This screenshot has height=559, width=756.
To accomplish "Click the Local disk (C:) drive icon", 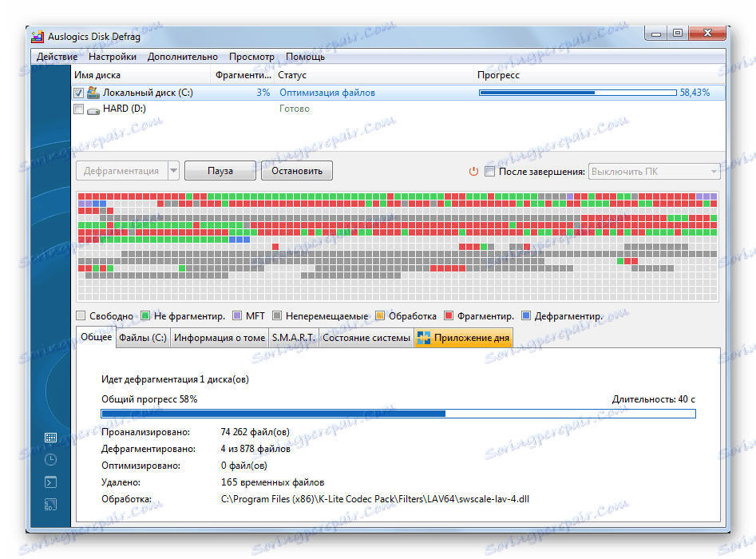I will pos(93,92).
